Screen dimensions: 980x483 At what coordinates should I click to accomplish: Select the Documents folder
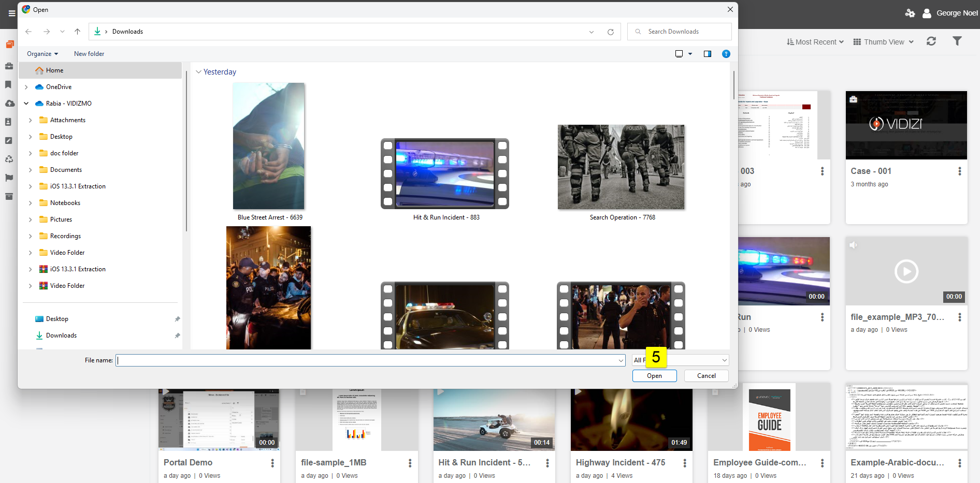[x=66, y=170]
